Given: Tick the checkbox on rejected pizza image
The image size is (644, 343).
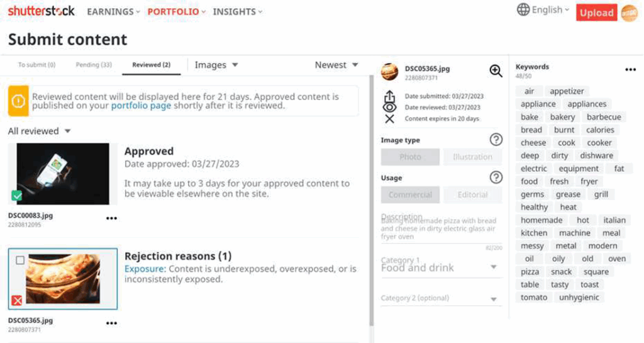Looking at the screenshot, I should (20, 260).
